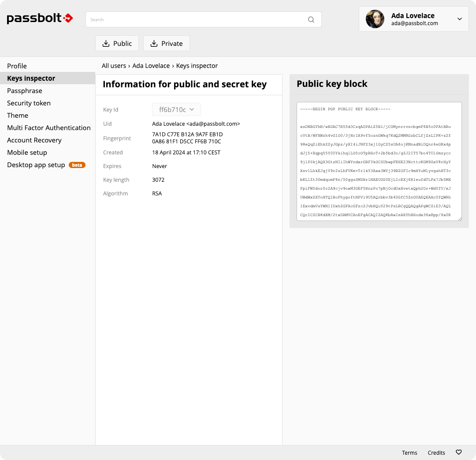476x460 pixels.
Task: Open the Key Id ff6b710c dropdown
Action: tap(176, 109)
